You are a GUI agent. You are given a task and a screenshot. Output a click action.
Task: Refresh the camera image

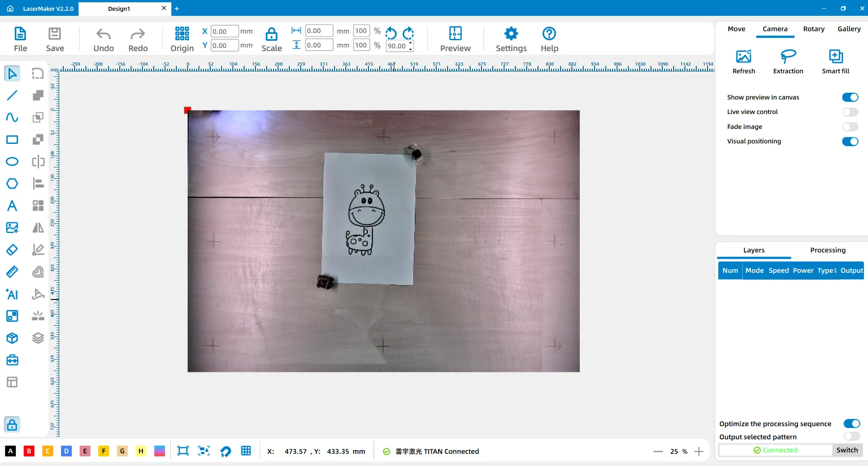[744, 57]
